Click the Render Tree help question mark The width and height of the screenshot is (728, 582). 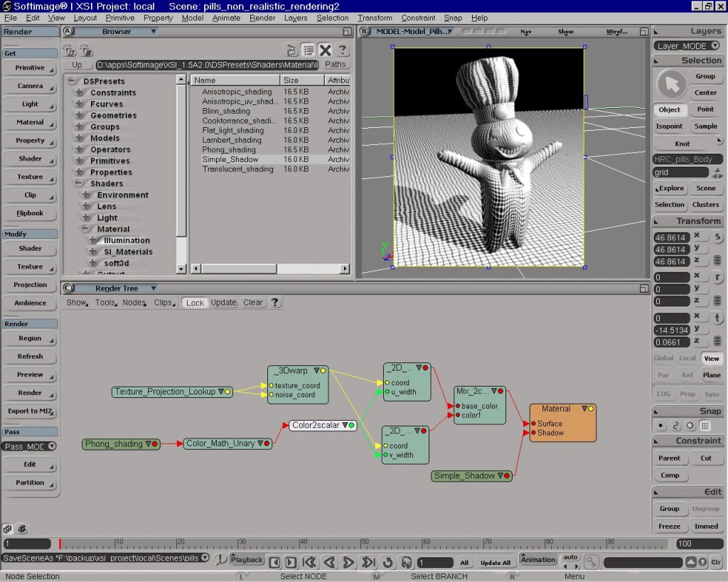coord(274,303)
